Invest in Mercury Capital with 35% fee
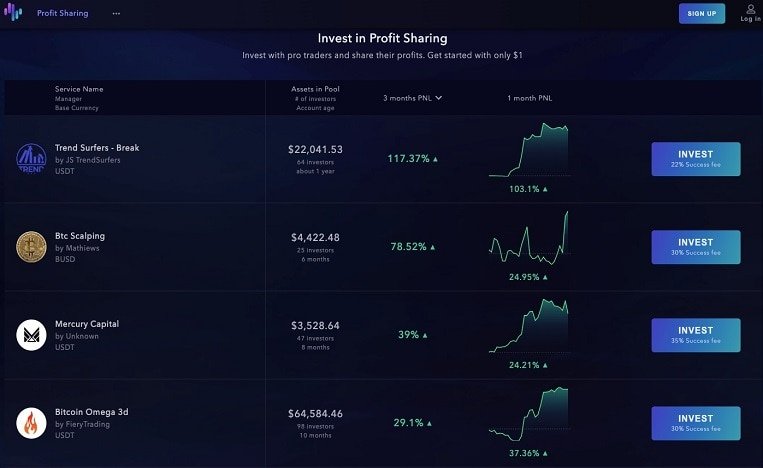This screenshot has height=468, width=763. coord(695,335)
